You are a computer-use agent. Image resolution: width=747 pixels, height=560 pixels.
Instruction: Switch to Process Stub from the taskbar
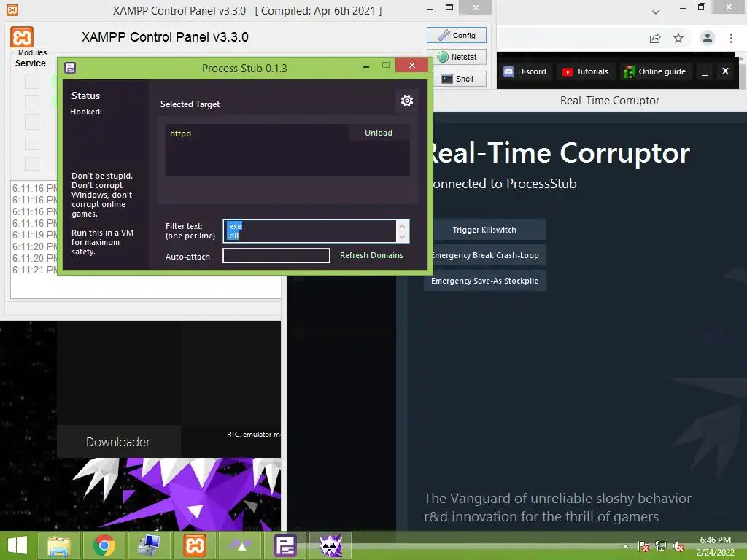click(x=285, y=545)
